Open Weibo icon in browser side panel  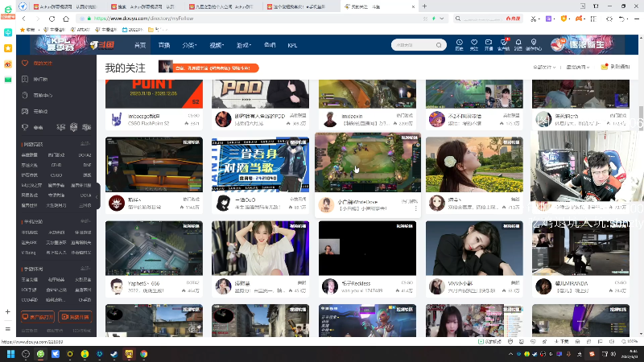coord(8,64)
